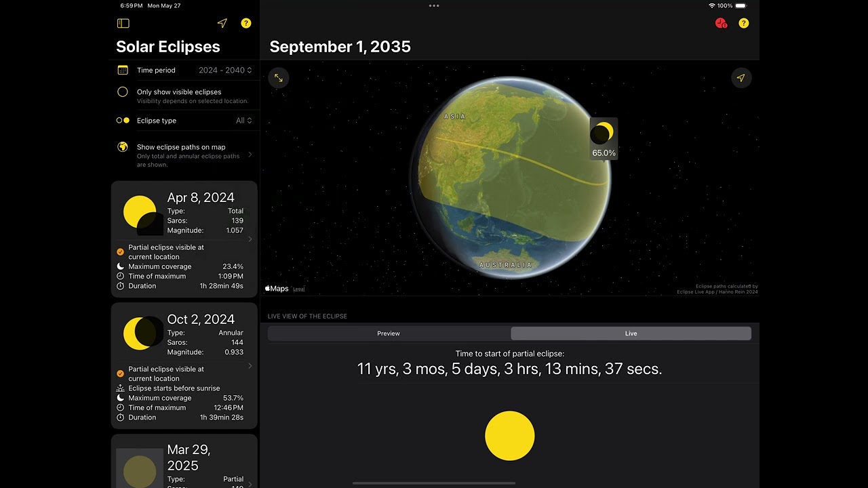The height and width of the screenshot is (488, 868).
Task: Select the Apr 8, 2024 eclipse title
Action: point(201,197)
